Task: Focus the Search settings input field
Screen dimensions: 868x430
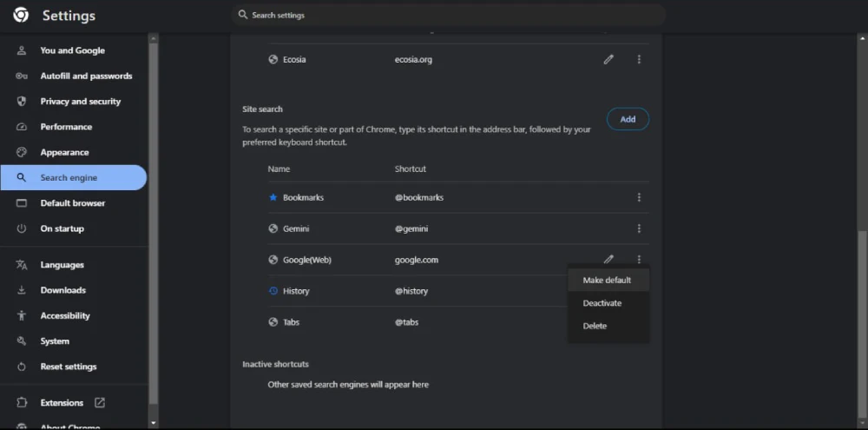Action: tap(451, 16)
